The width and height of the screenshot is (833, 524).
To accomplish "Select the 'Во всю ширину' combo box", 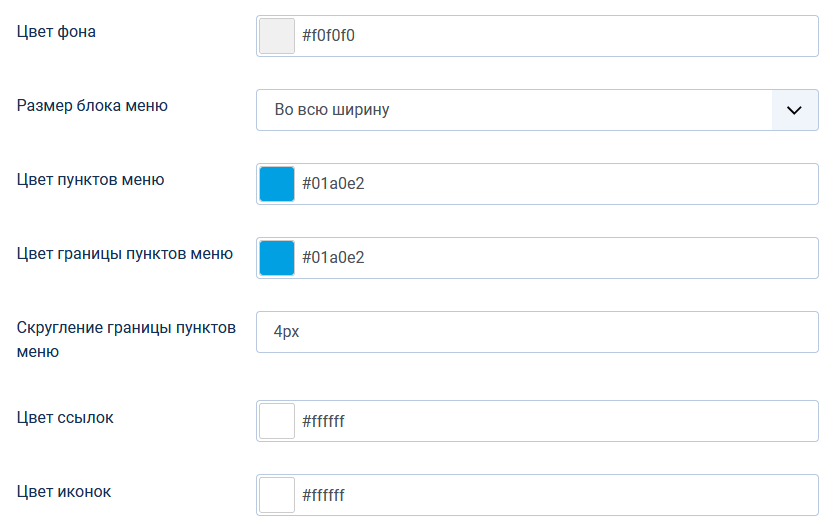I will click(514, 110).
